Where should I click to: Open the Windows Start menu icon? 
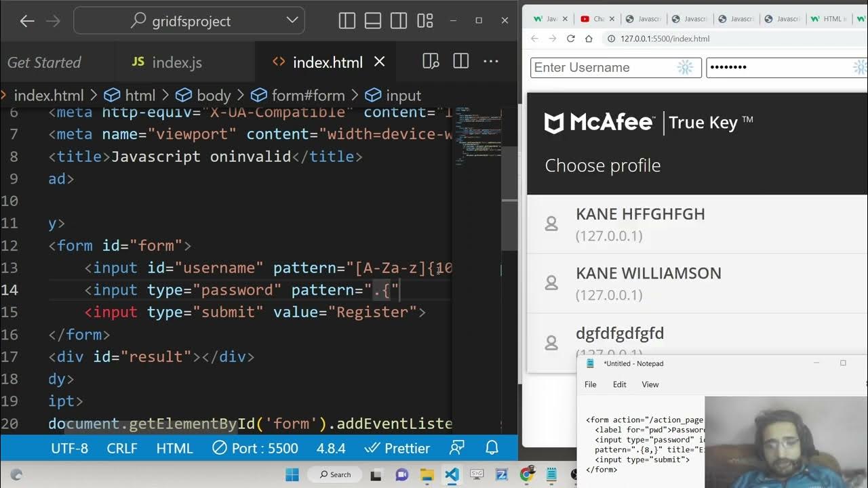[x=292, y=474]
